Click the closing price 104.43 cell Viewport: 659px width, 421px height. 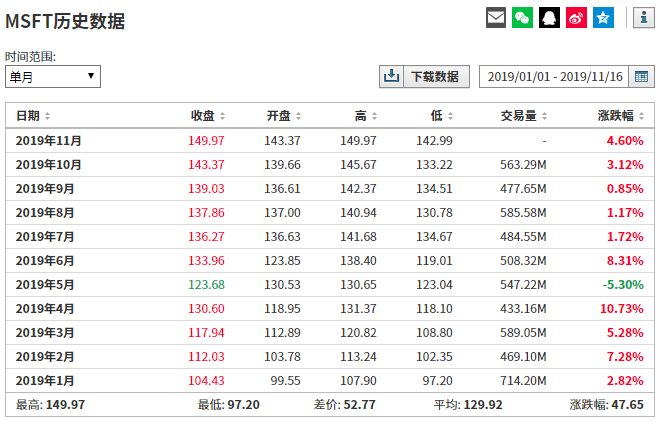tap(206, 380)
